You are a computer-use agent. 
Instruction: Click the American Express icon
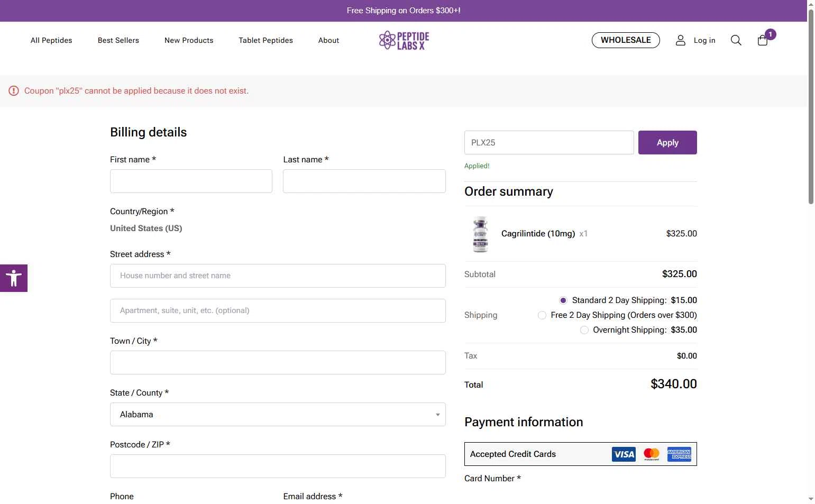679,454
